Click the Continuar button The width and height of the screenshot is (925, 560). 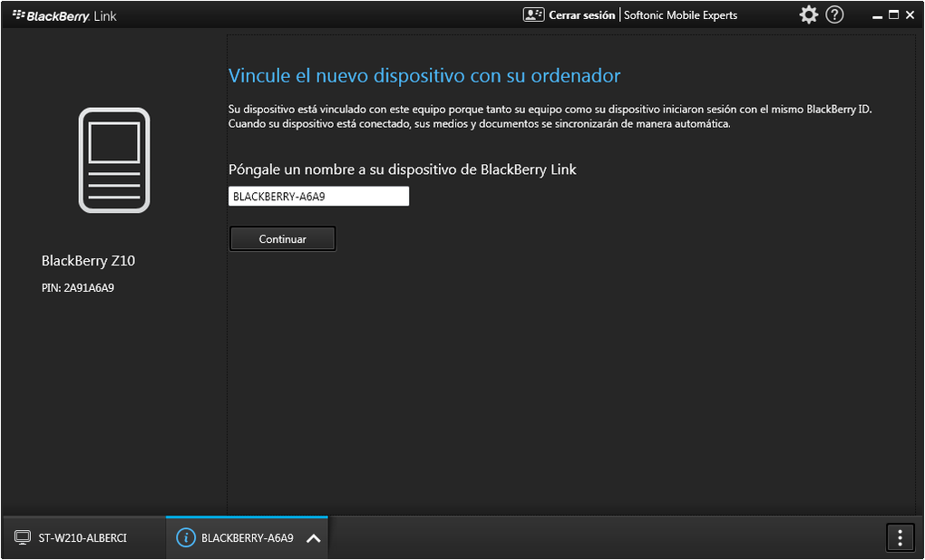(x=283, y=239)
